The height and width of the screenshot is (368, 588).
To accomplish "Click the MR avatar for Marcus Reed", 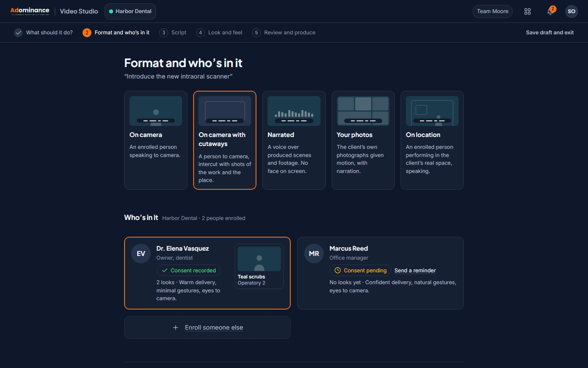I will (x=314, y=254).
